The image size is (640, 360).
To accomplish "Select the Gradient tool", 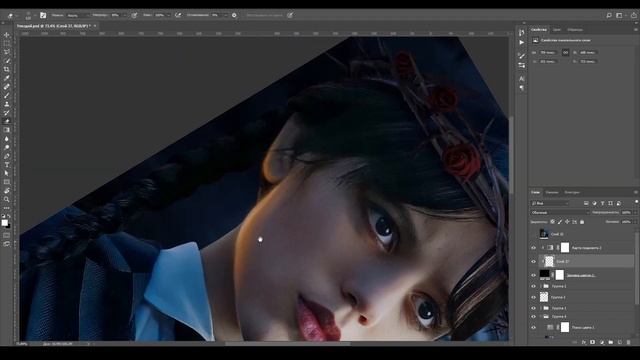I will coord(7,130).
